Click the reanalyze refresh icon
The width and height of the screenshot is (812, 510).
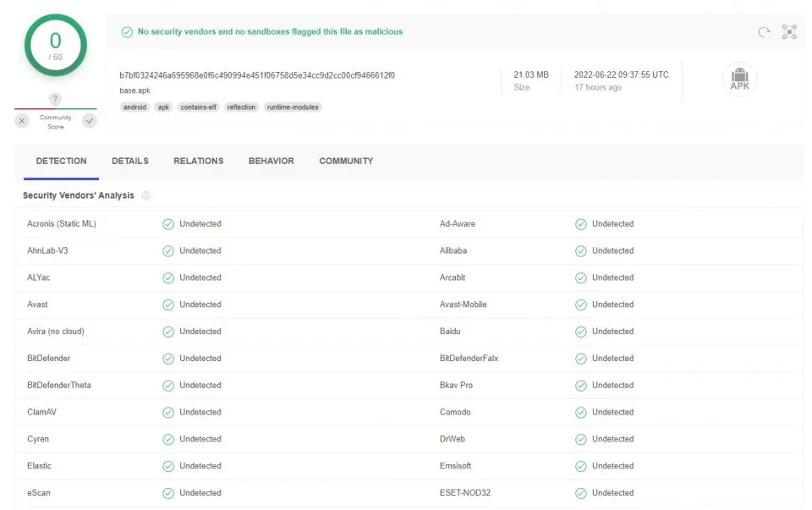pyautogui.click(x=764, y=32)
